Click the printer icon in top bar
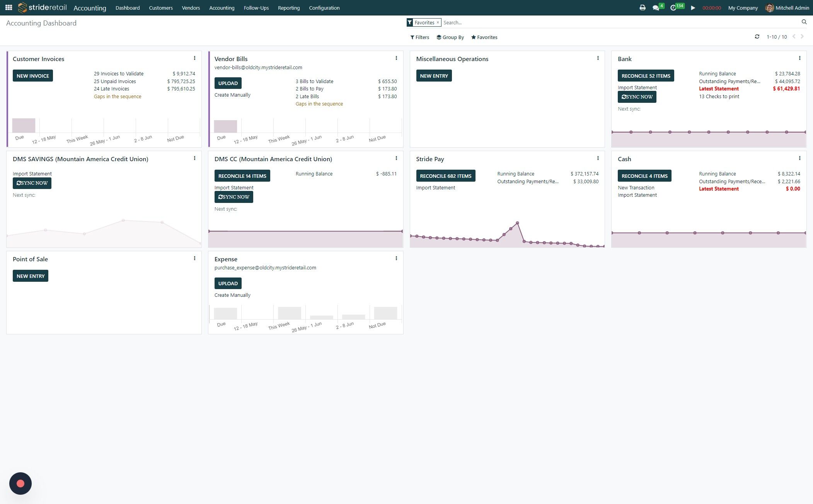 [x=642, y=8]
